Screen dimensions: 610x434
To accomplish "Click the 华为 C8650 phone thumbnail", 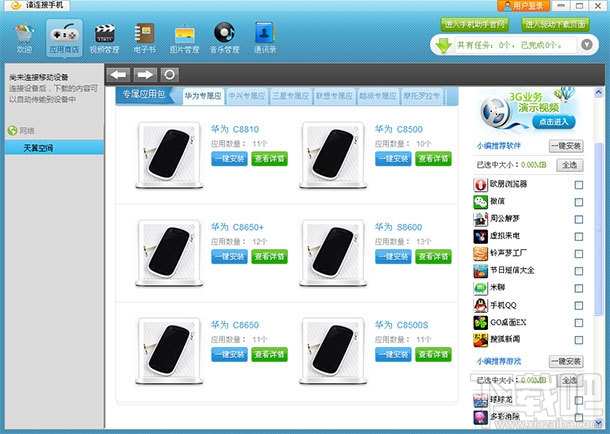I will [169, 350].
